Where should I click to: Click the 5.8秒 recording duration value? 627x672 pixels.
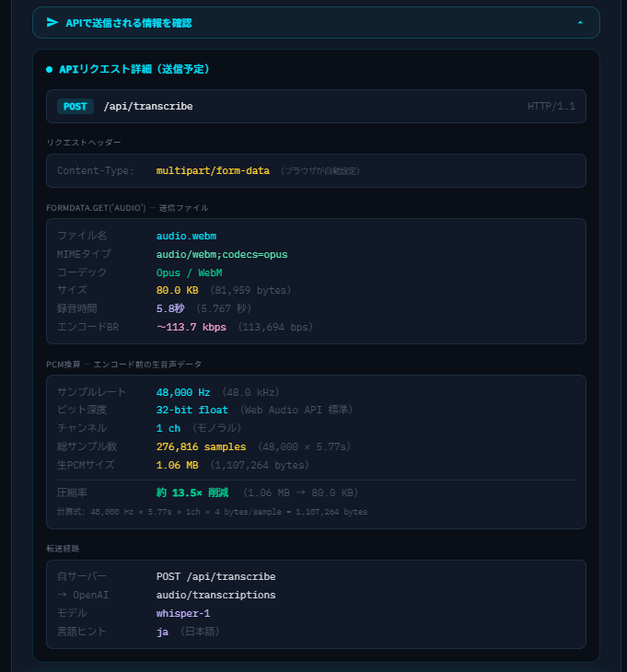point(170,308)
